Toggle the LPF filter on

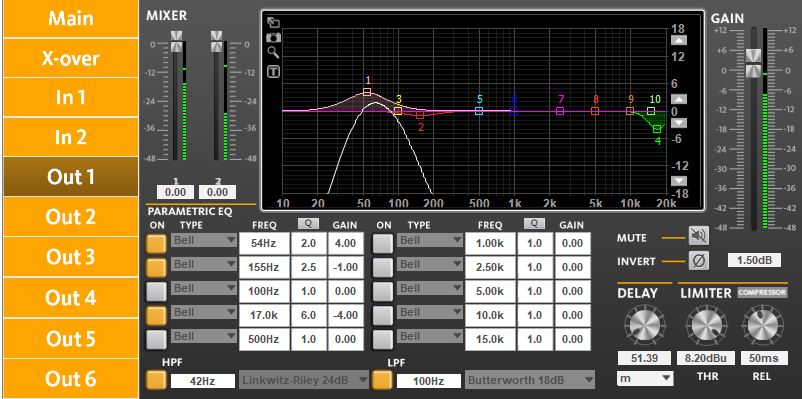[x=383, y=380]
